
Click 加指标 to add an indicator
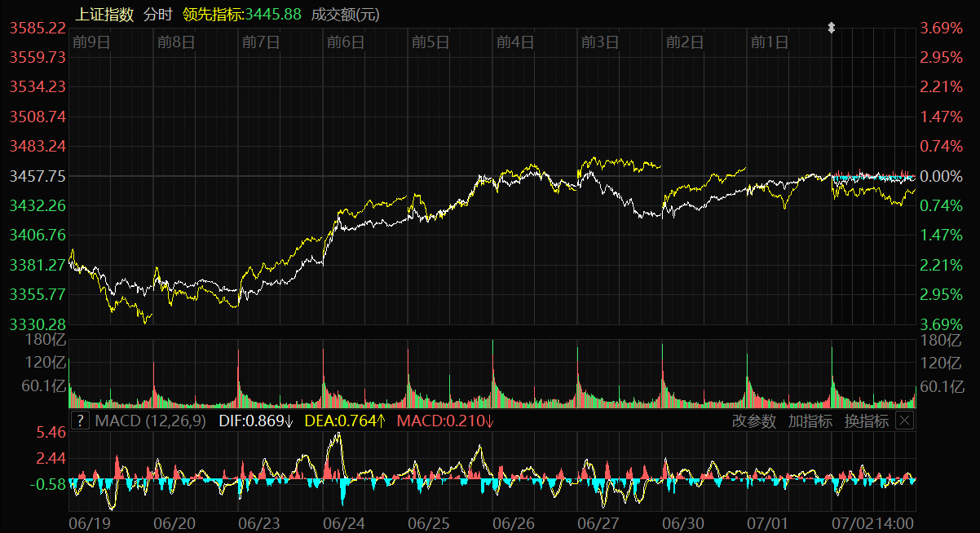point(810,421)
